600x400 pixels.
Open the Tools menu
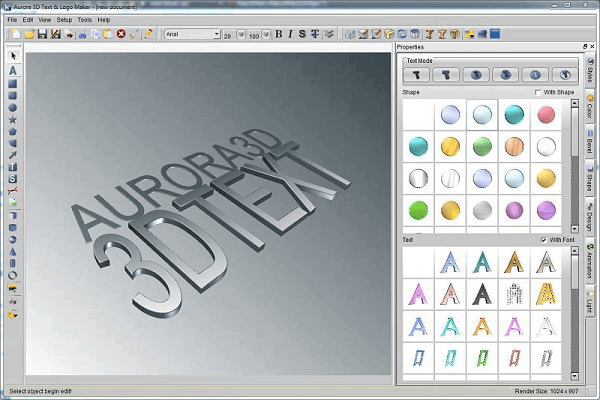coord(85,20)
